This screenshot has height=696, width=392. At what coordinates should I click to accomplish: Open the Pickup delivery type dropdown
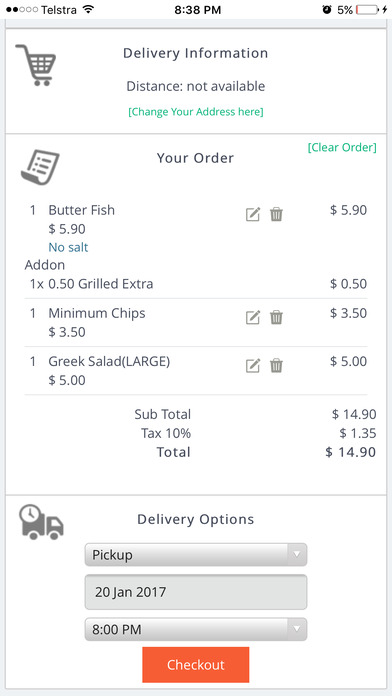pyautogui.click(x=196, y=555)
